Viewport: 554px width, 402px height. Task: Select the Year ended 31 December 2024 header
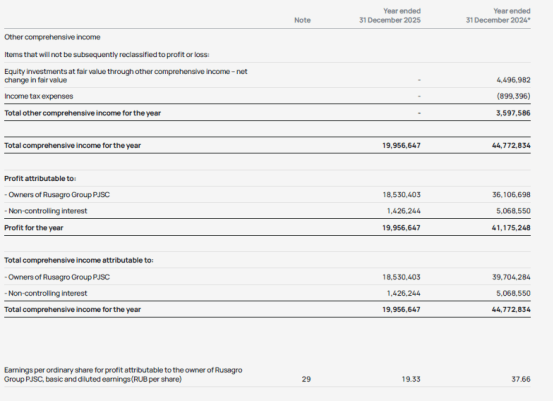(x=498, y=16)
